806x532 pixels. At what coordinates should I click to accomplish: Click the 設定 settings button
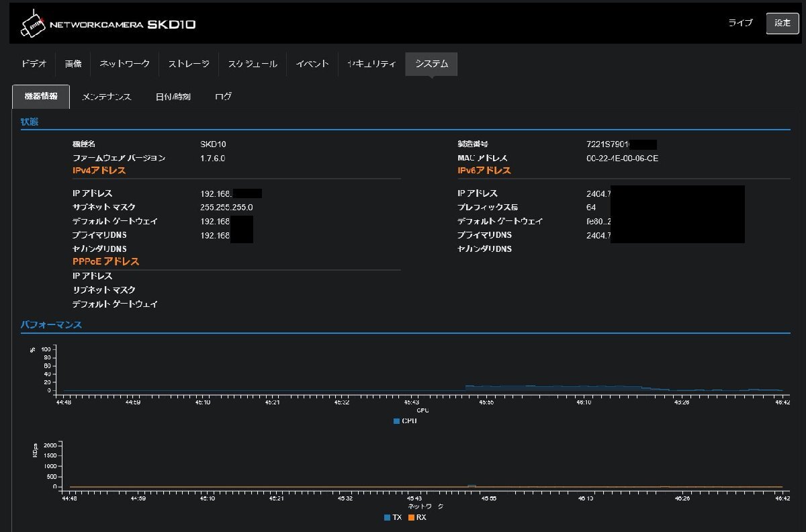point(782,23)
